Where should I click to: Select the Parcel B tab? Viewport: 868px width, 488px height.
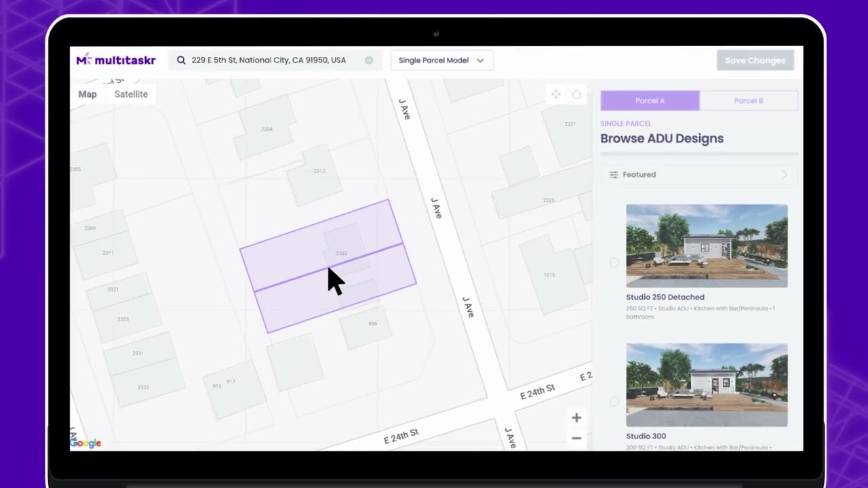(749, 100)
